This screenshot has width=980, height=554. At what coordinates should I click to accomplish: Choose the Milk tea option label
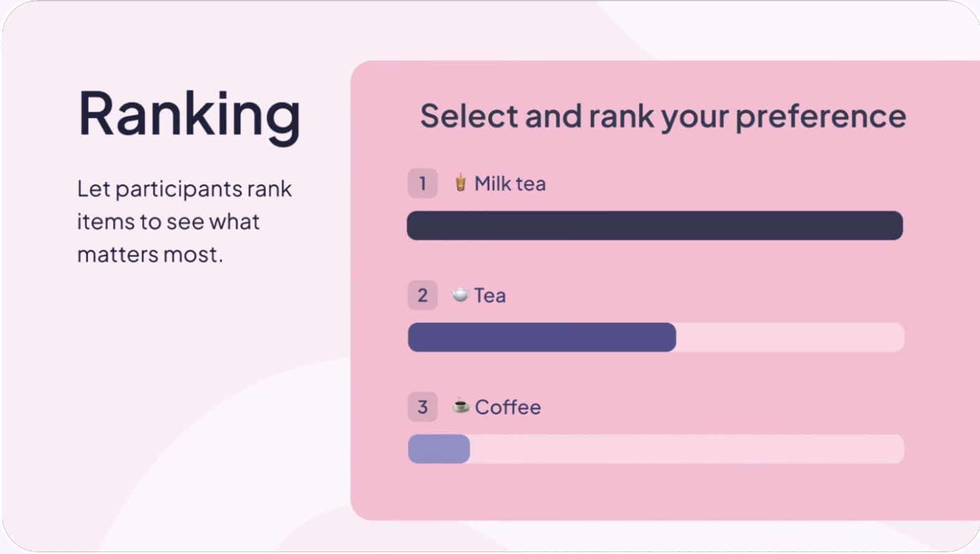pos(510,183)
